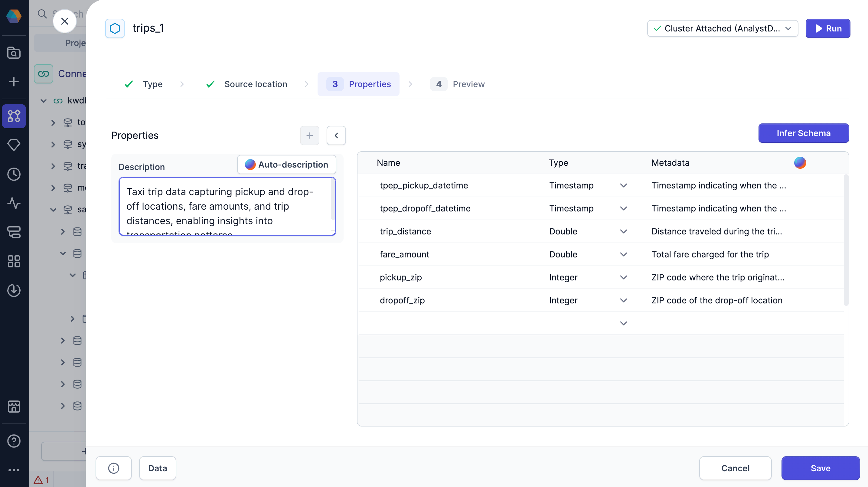Open the four-squares grid icon in sidebar
This screenshot has height=487, width=868.
(14, 261)
